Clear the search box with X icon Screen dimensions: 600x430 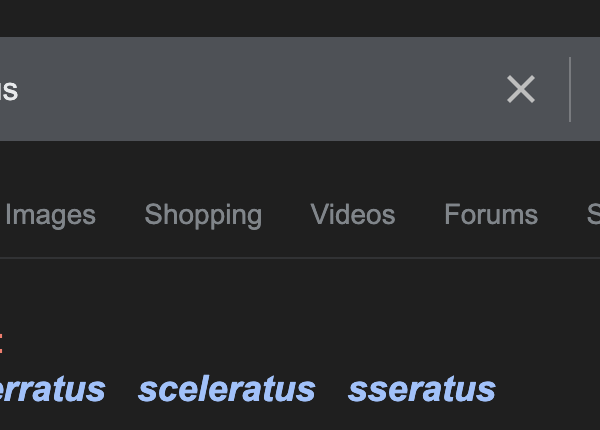click(x=521, y=89)
